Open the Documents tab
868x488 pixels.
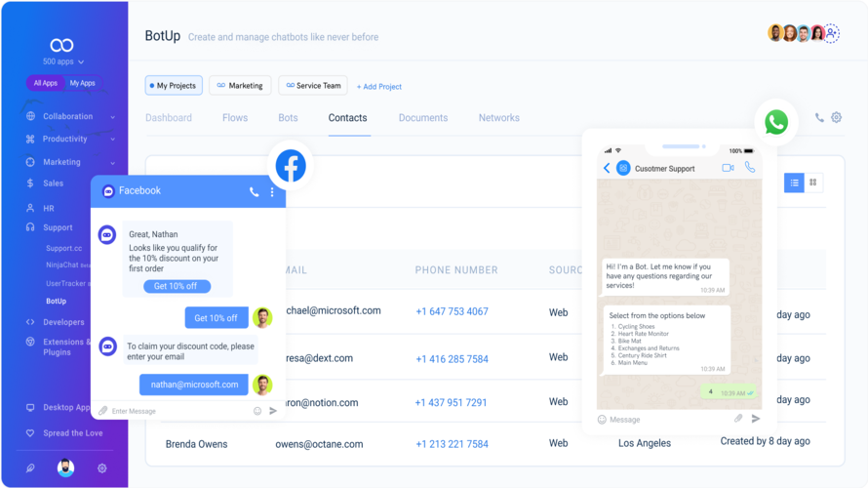click(x=423, y=118)
